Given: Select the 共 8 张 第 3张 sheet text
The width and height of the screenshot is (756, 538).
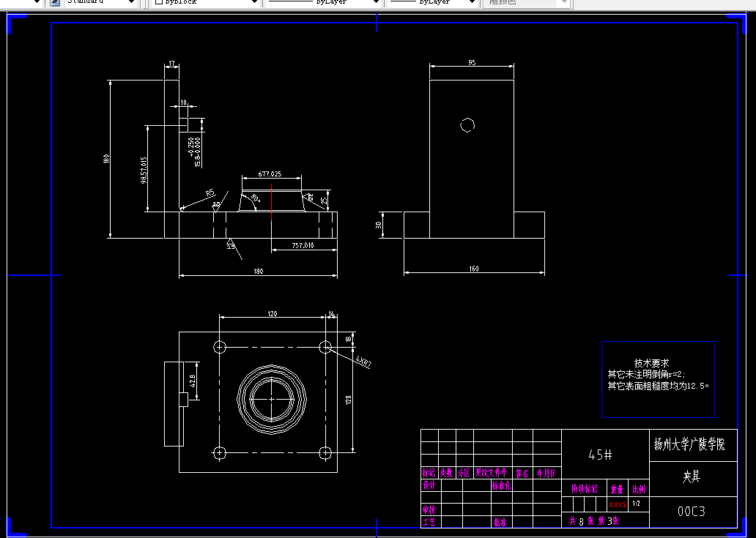Looking at the screenshot, I should click(593, 521).
